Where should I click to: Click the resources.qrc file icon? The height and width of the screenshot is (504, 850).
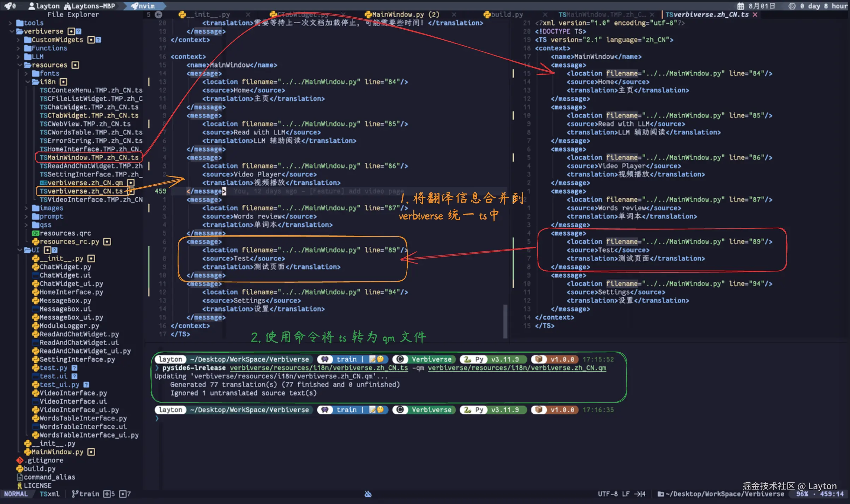(x=35, y=233)
